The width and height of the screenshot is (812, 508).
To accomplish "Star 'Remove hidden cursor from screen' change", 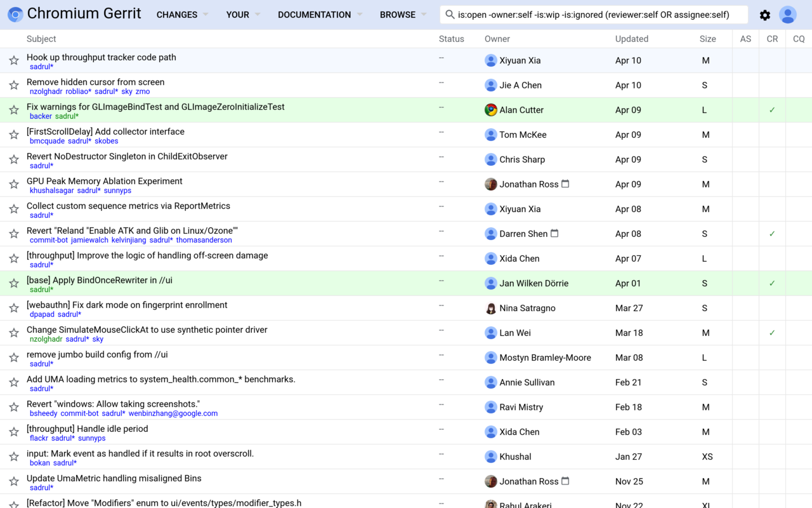I will coord(14,85).
